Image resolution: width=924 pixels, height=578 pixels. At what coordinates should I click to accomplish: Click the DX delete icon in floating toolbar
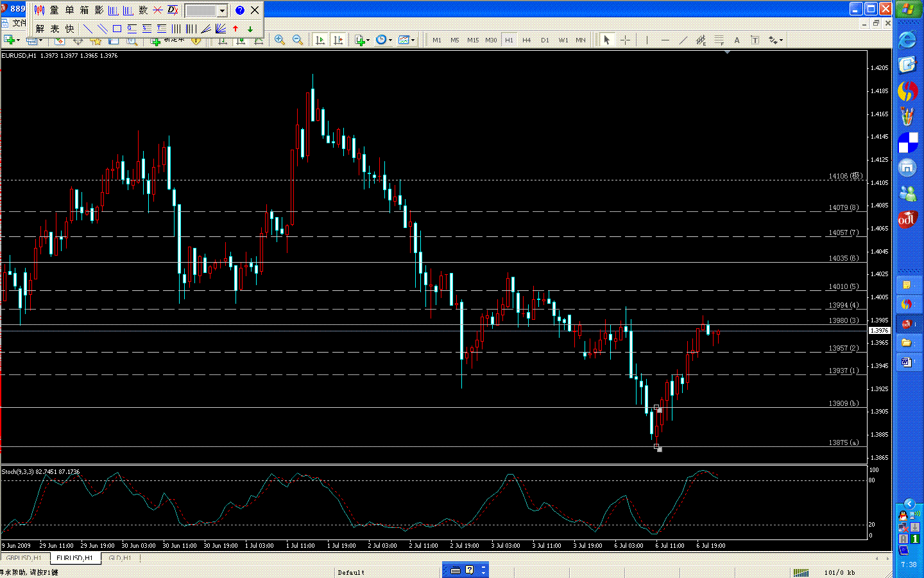point(173,10)
